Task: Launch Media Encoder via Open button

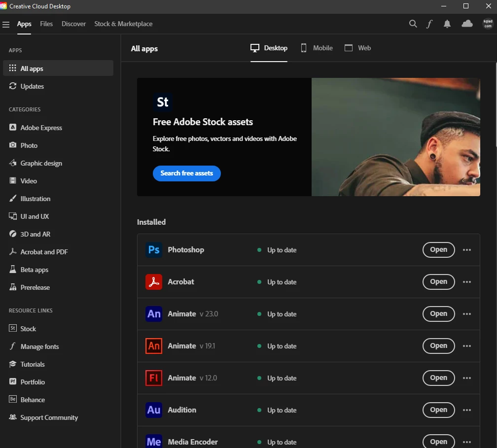Action: coord(438,442)
